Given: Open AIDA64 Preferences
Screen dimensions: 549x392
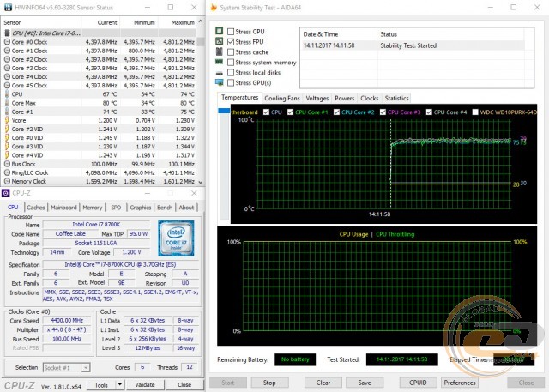Looking at the screenshot, I should [460, 383].
